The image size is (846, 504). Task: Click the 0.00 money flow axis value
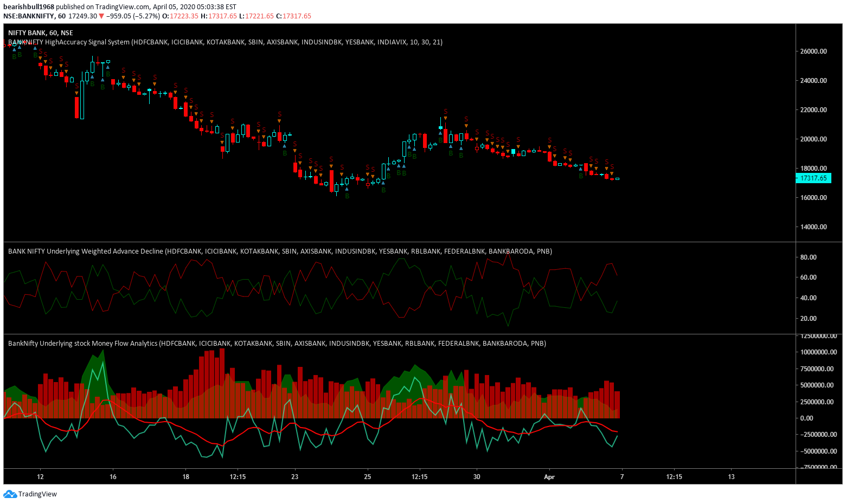pos(807,418)
